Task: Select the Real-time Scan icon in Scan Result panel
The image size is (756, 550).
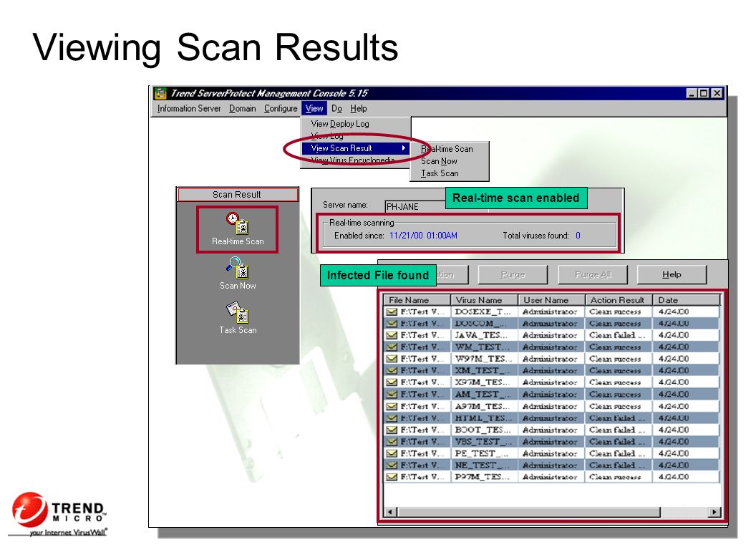Action: click(x=237, y=230)
